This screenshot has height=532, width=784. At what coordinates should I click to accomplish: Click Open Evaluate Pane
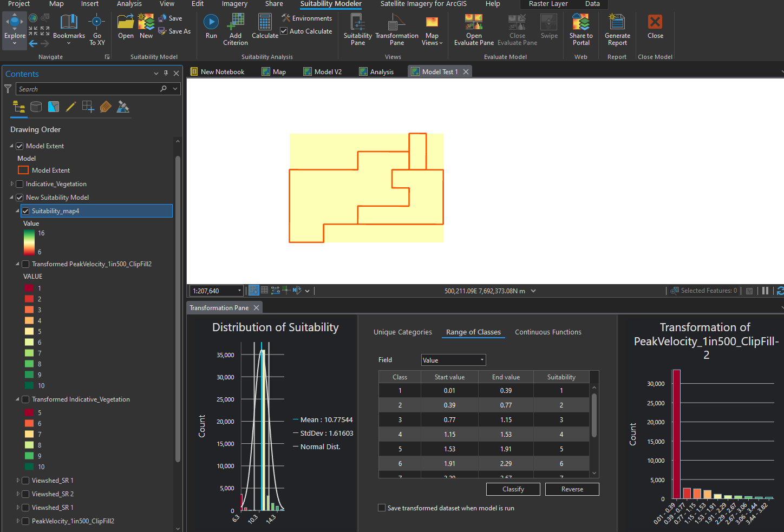pyautogui.click(x=474, y=30)
